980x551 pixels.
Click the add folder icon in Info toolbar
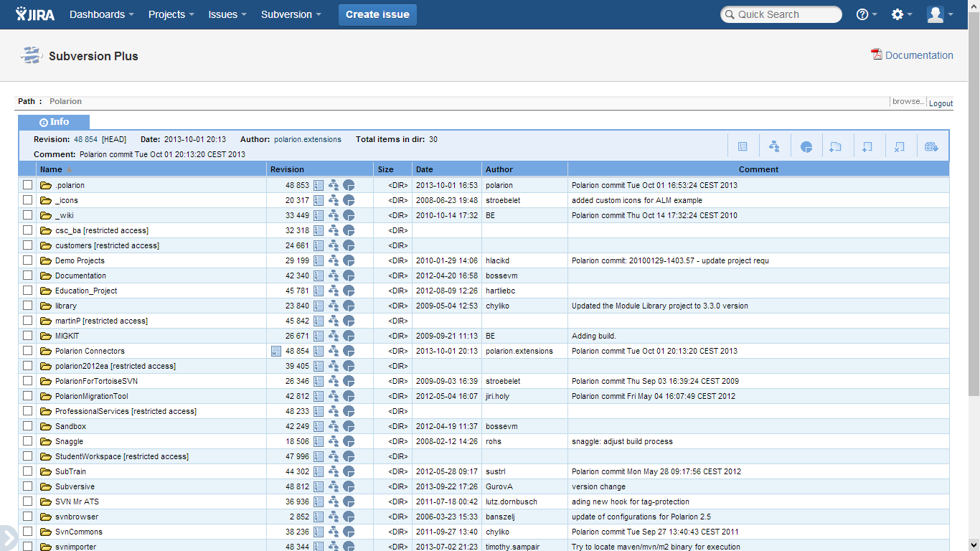click(x=836, y=146)
